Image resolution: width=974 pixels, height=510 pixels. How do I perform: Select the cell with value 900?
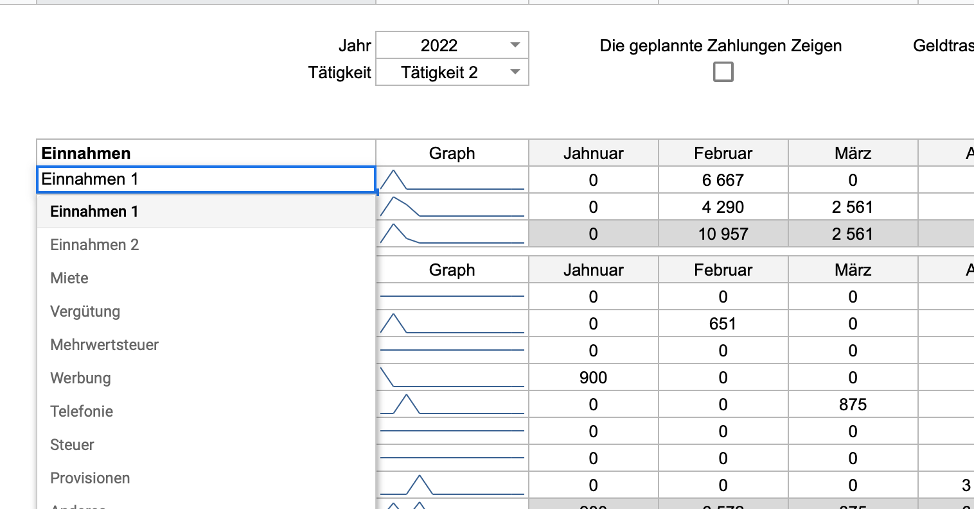(x=593, y=378)
